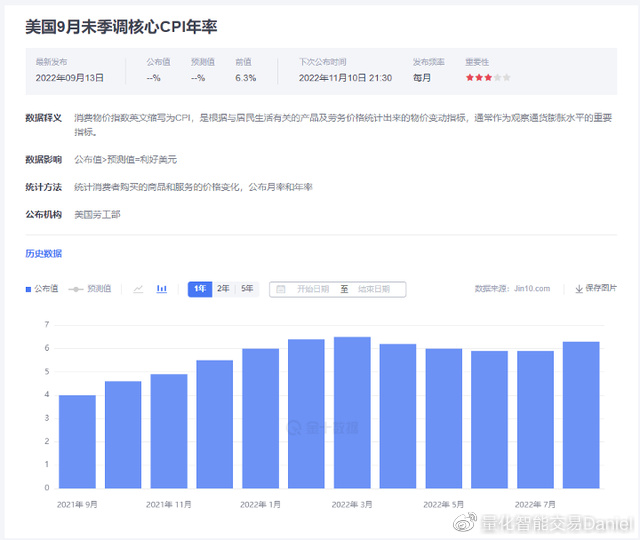Switch to line chart view icon

[x=138, y=289]
